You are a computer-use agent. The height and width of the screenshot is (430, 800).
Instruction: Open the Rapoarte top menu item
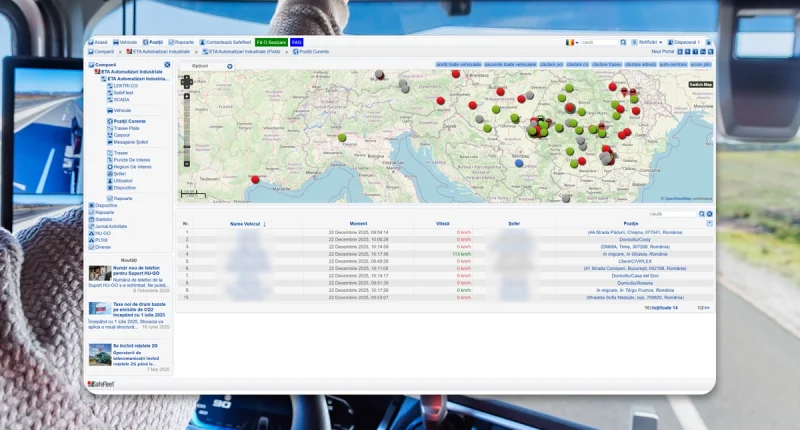click(x=183, y=42)
